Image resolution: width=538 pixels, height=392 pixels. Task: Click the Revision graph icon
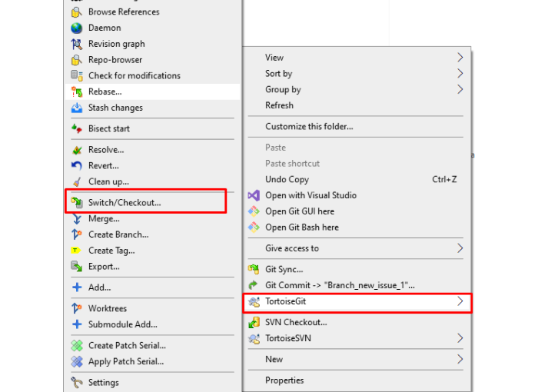(x=77, y=44)
